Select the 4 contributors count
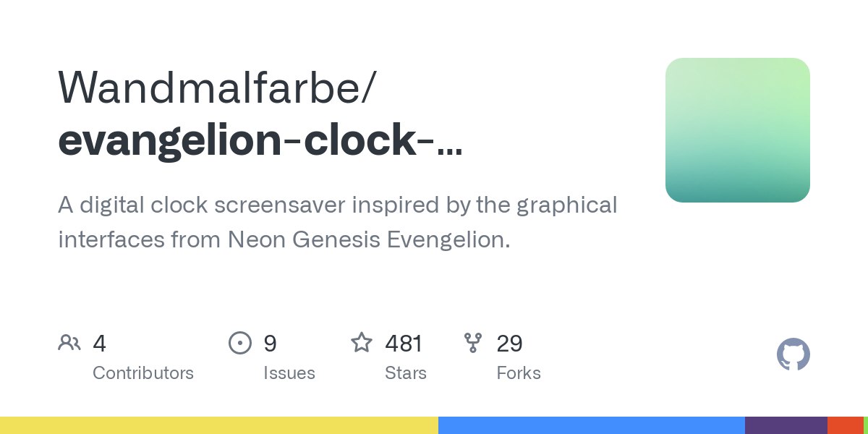Screen dimensions: 868x434 (x=100, y=343)
